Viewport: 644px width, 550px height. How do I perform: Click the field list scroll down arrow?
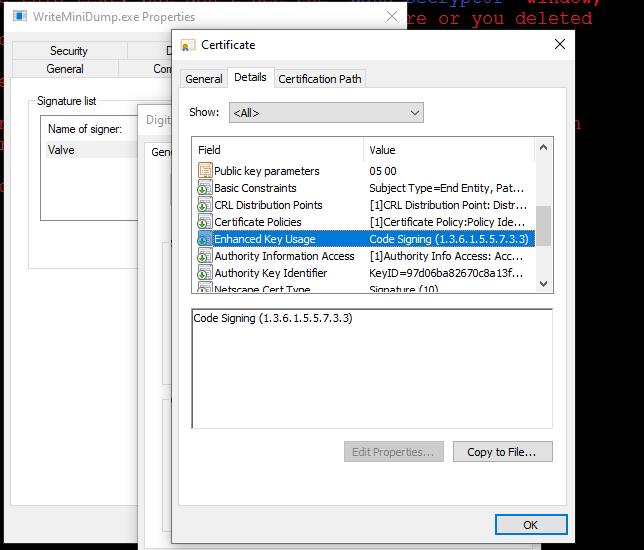pyautogui.click(x=543, y=284)
